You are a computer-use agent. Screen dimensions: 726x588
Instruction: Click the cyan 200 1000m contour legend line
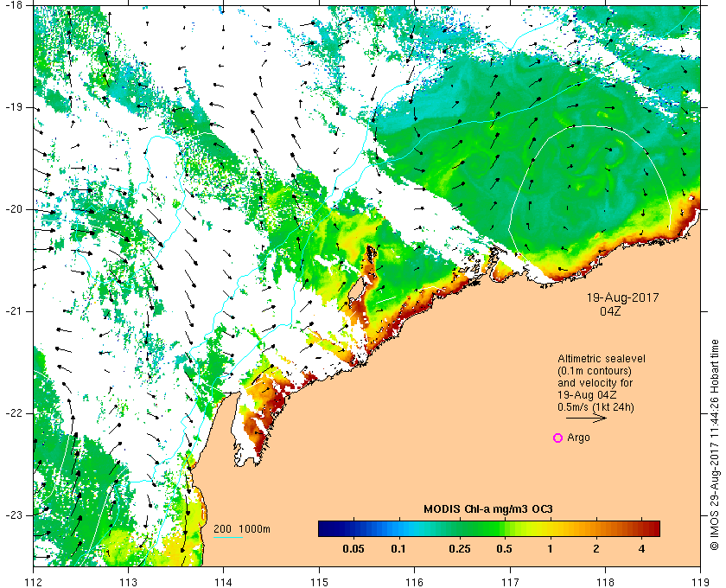coord(228,538)
